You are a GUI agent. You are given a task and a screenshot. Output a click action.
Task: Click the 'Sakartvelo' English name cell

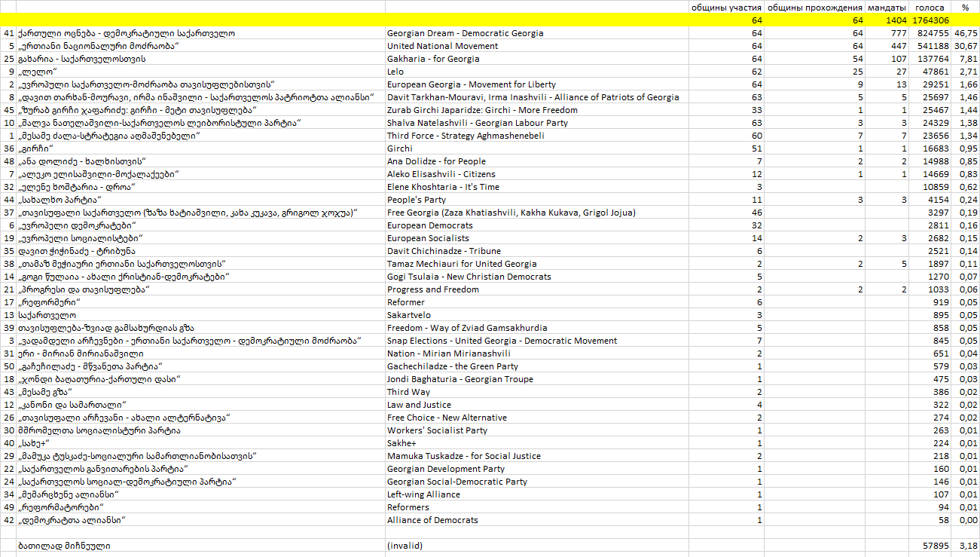[x=537, y=315]
